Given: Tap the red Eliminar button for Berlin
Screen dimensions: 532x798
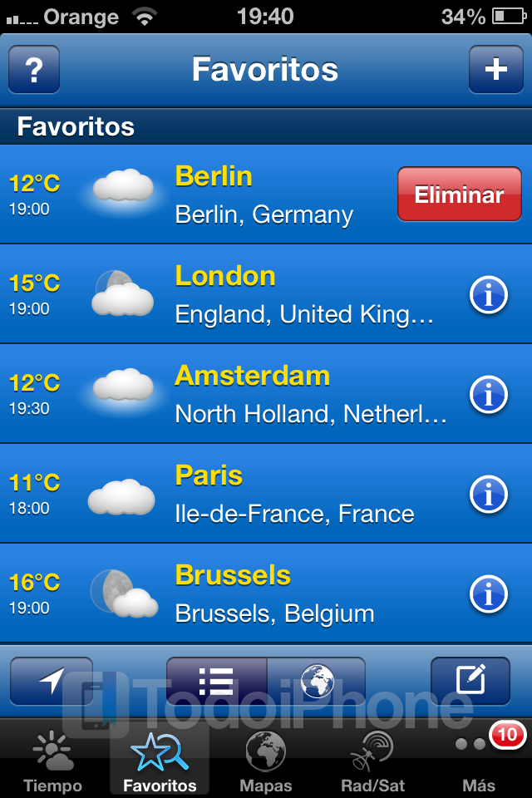Looking at the screenshot, I should tap(459, 195).
